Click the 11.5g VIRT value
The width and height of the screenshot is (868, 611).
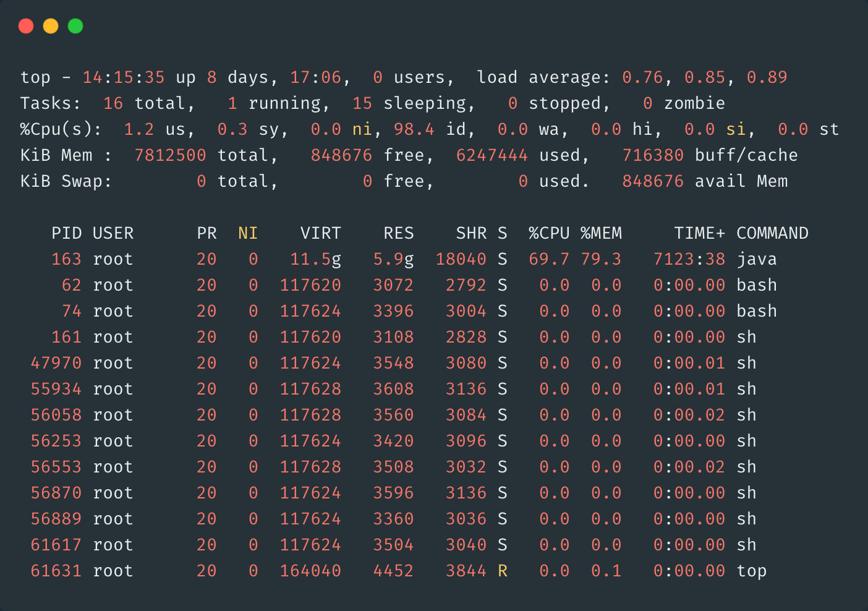pos(316,259)
